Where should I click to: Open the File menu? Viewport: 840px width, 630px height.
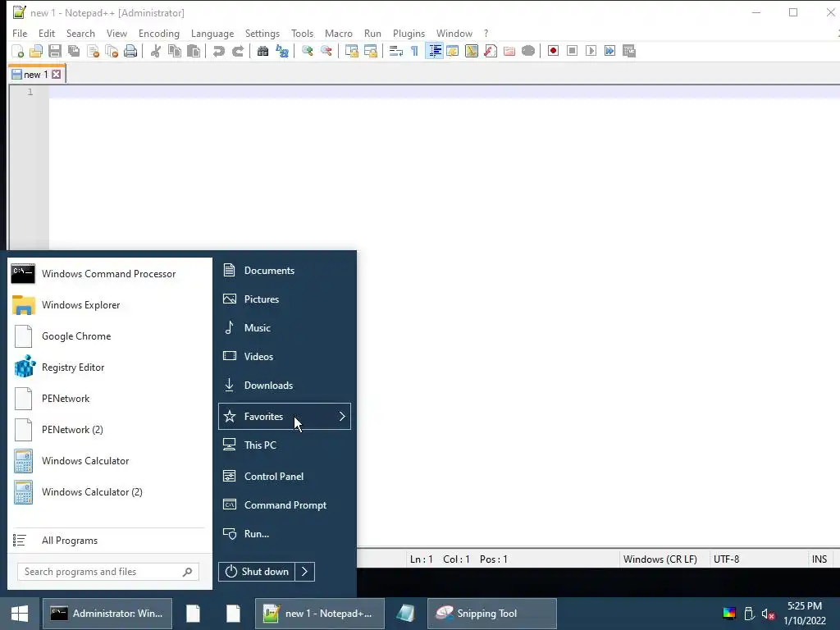click(x=20, y=33)
